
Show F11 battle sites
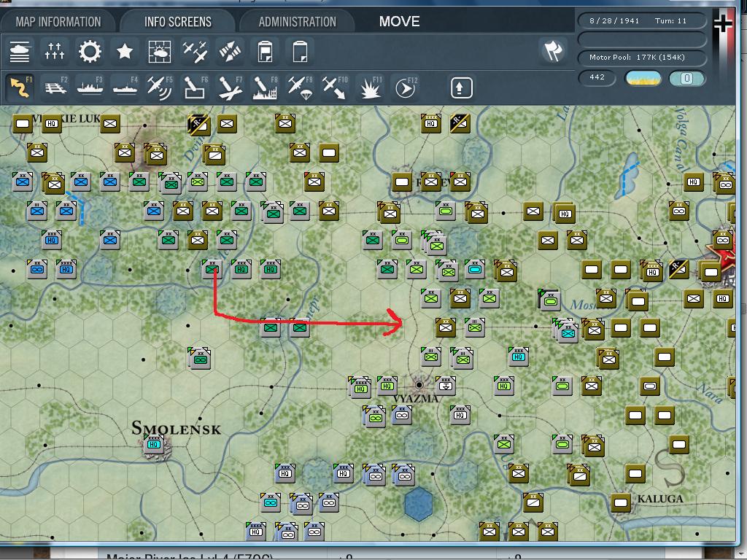370,87
